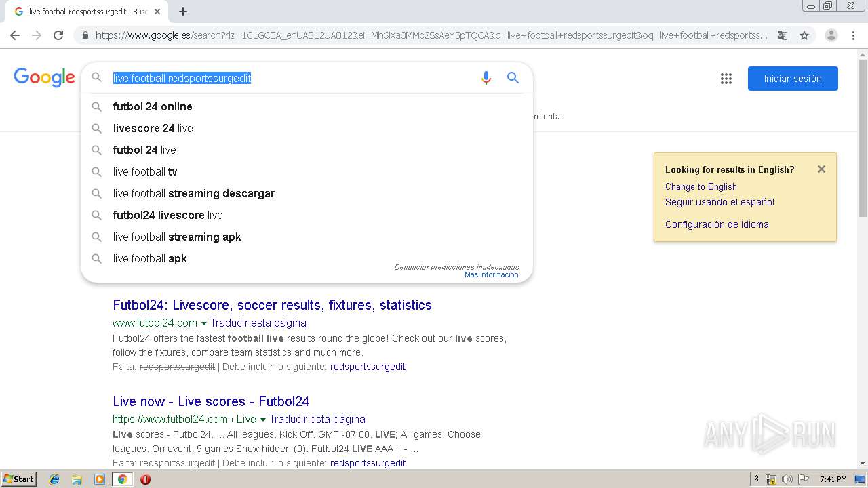Open Más información link
The image size is (868, 488).
[491, 274]
